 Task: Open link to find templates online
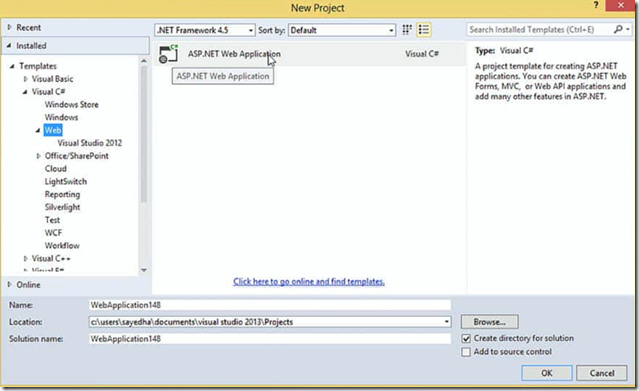click(x=309, y=281)
